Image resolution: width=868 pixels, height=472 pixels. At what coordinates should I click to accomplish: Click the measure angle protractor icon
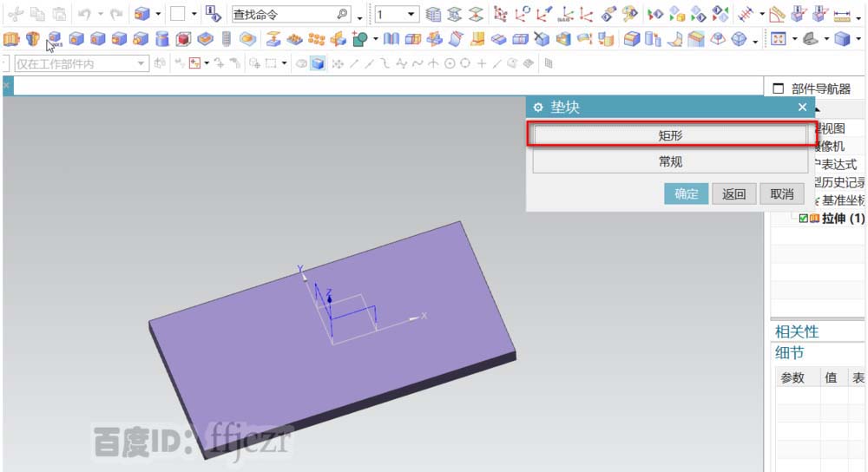[x=777, y=14]
